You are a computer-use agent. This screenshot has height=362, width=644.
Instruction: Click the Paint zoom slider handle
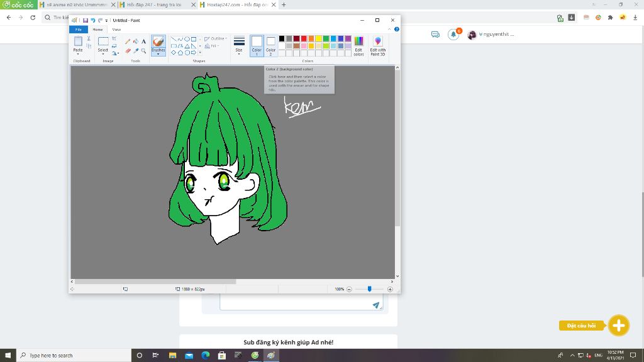370,289
